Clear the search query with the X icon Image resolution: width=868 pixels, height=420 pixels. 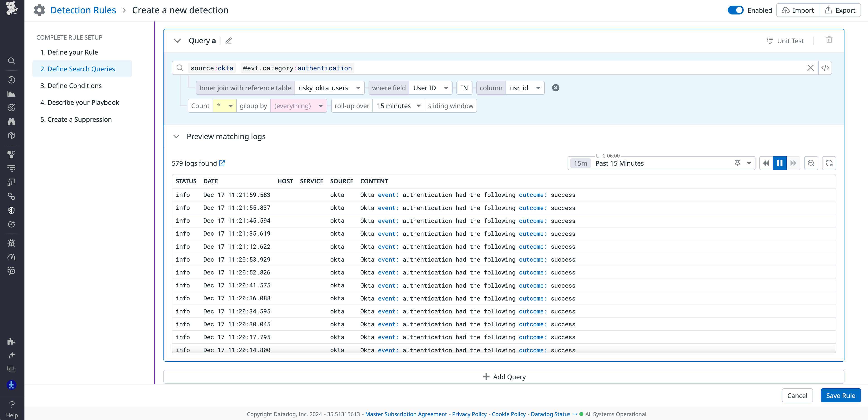[811, 68]
